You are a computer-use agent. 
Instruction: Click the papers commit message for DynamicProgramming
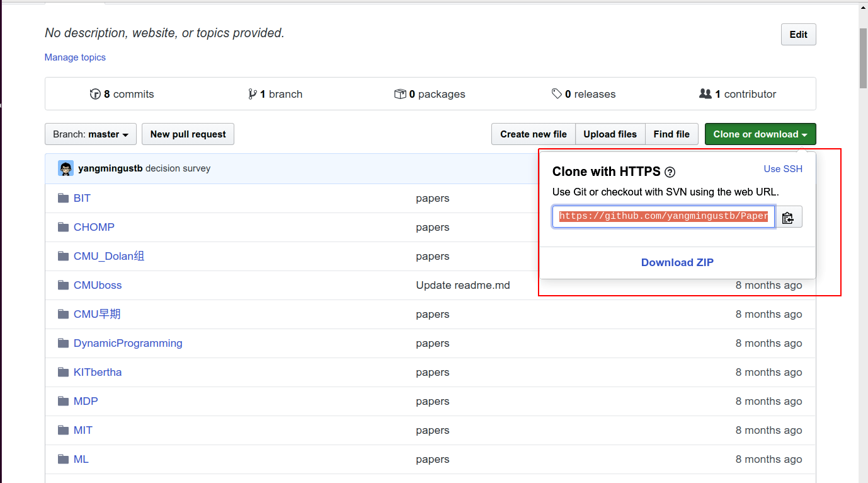[433, 343]
